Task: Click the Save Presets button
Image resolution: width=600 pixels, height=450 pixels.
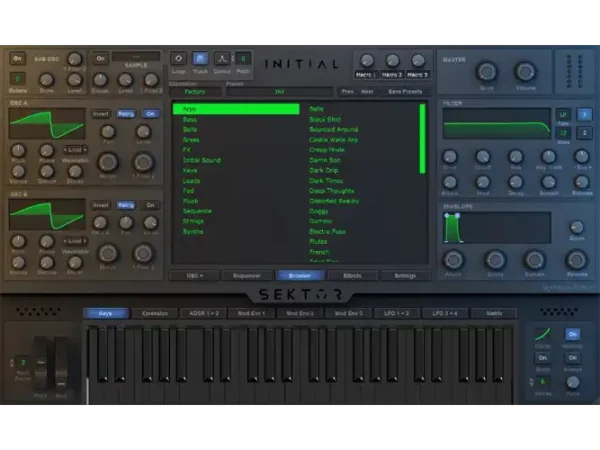Action: [405, 92]
